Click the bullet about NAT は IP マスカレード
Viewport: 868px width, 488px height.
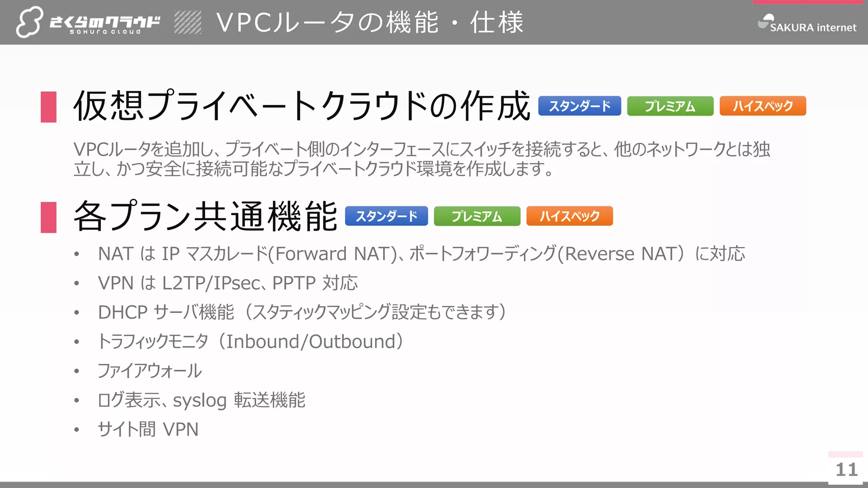click(421, 254)
